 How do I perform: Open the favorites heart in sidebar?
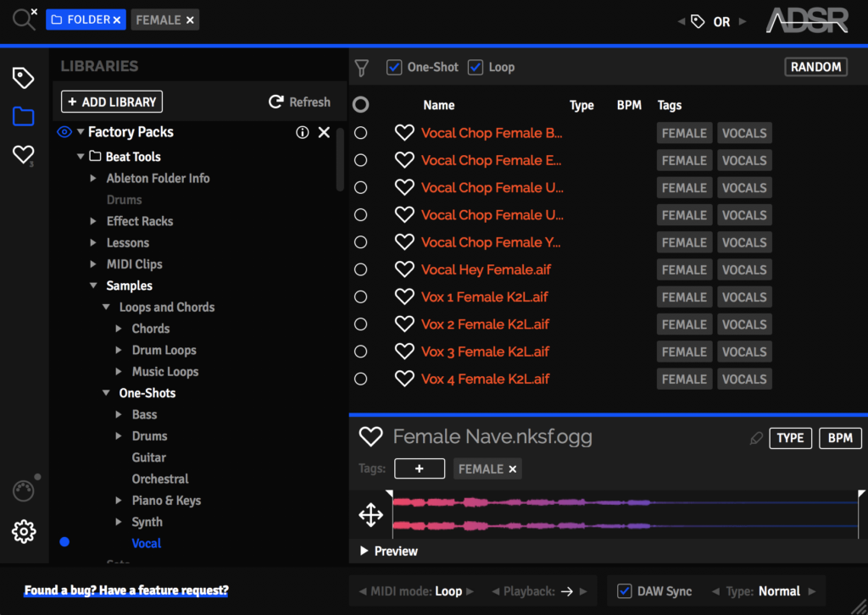[23, 154]
